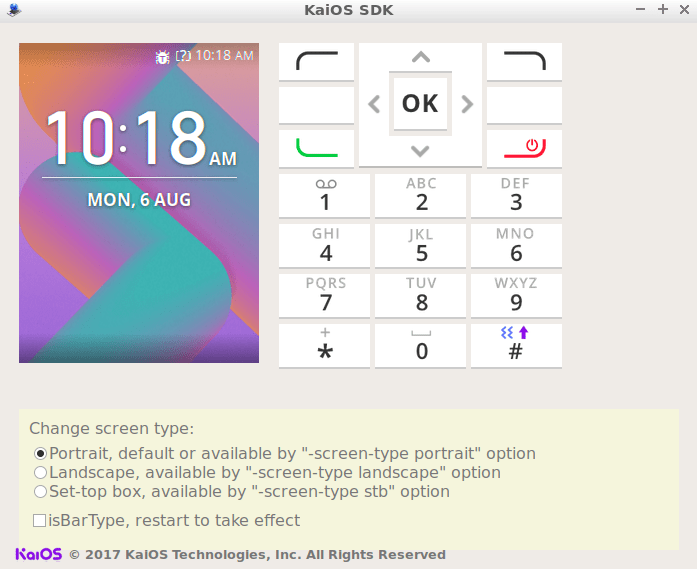The image size is (697, 569).
Task: Tap the star key
Action: (324, 345)
